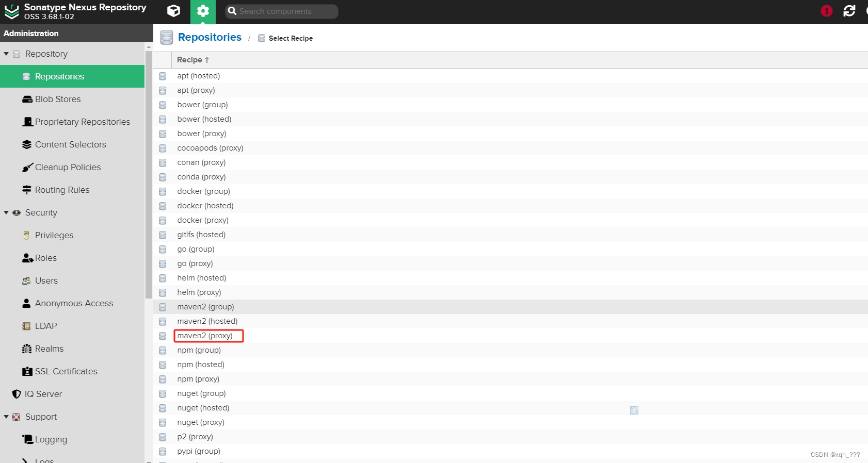Select the nuget (proxy) recipe
The image size is (868, 463).
pyautogui.click(x=201, y=422)
